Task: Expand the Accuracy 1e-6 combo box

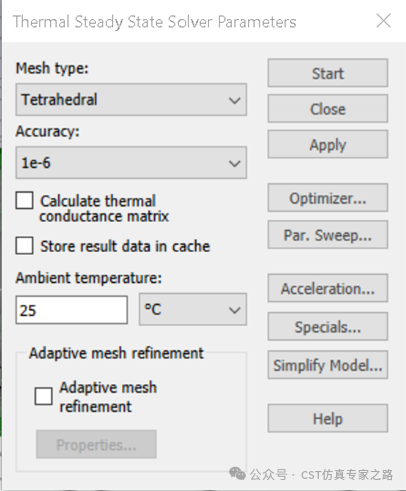Action: pos(131,163)
